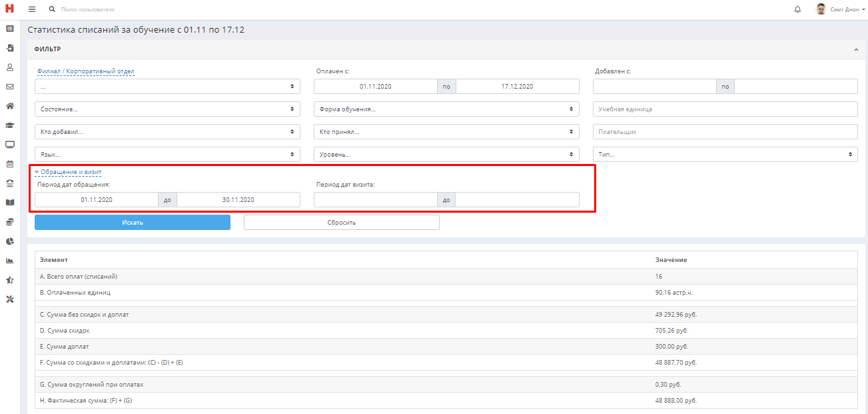
Task: Open the pie chart sidebar icon
Action: click(x=10, y=241)
